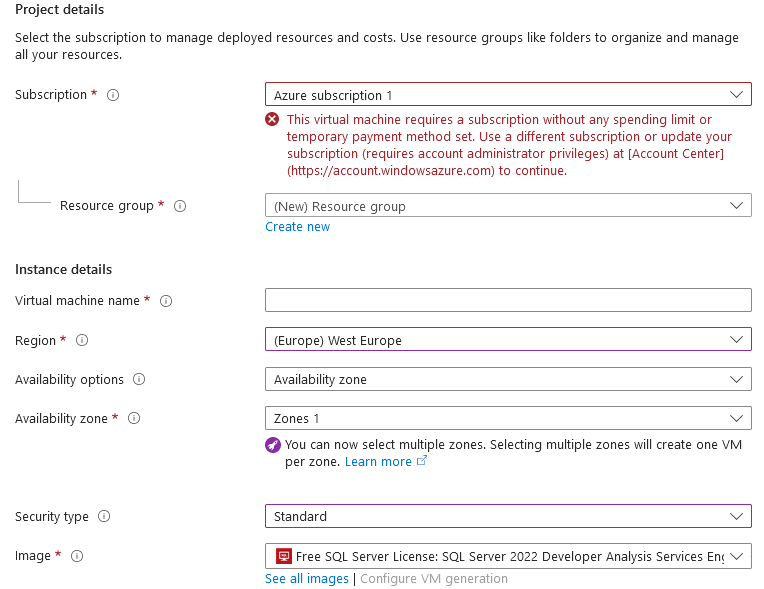764x589 pixels.
Task: Click the purple rocket icon for multiple zones notice
Action: coord(273,445)
